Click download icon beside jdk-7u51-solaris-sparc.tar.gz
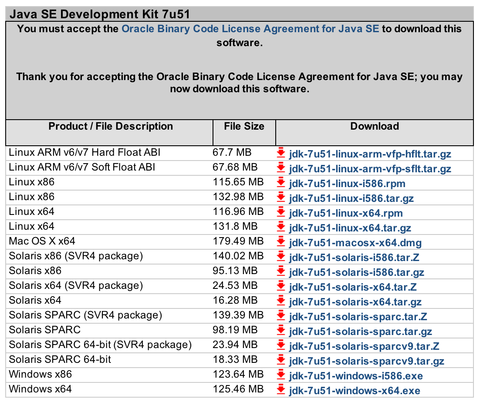480x402 pixels. [281, 330]
